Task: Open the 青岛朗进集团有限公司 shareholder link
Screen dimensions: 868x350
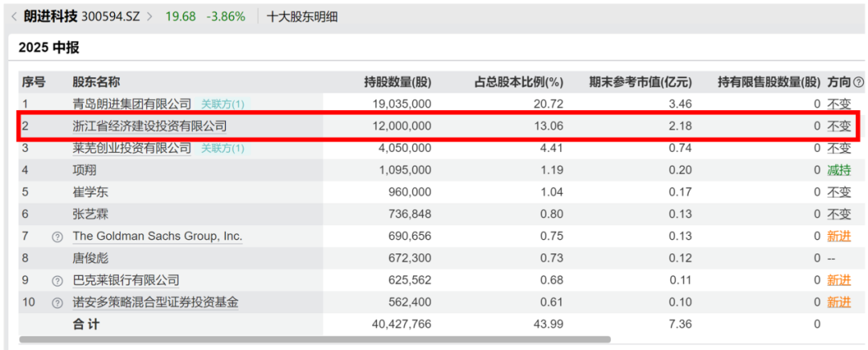Action: coord(132,104)
